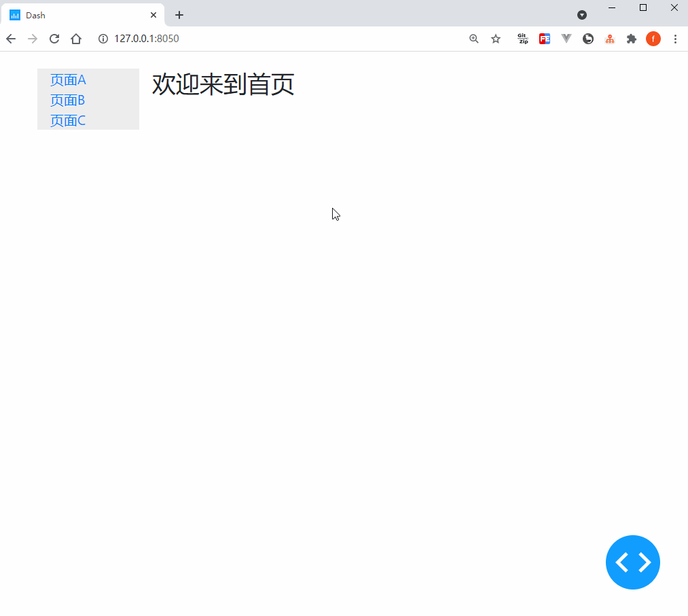Open the Vue devtools extension icon
688x616 pixels.
pyautogui.click(x=566, y=39)
